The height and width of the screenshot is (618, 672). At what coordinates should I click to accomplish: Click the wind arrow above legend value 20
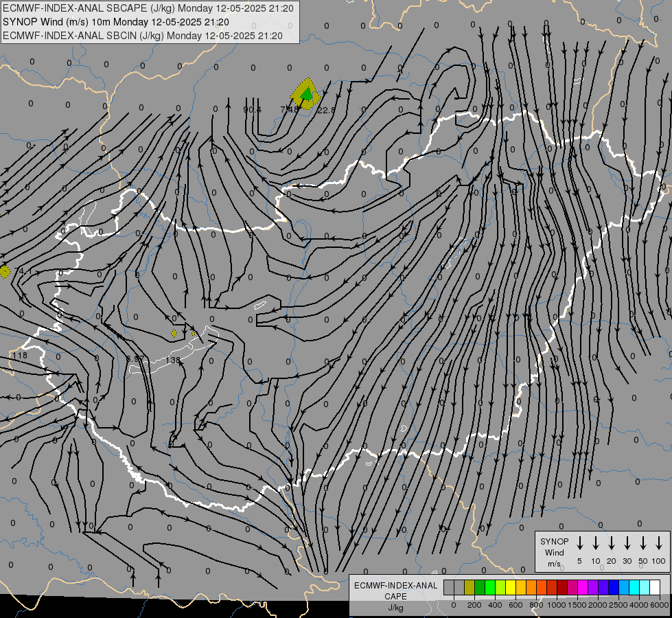612,543
